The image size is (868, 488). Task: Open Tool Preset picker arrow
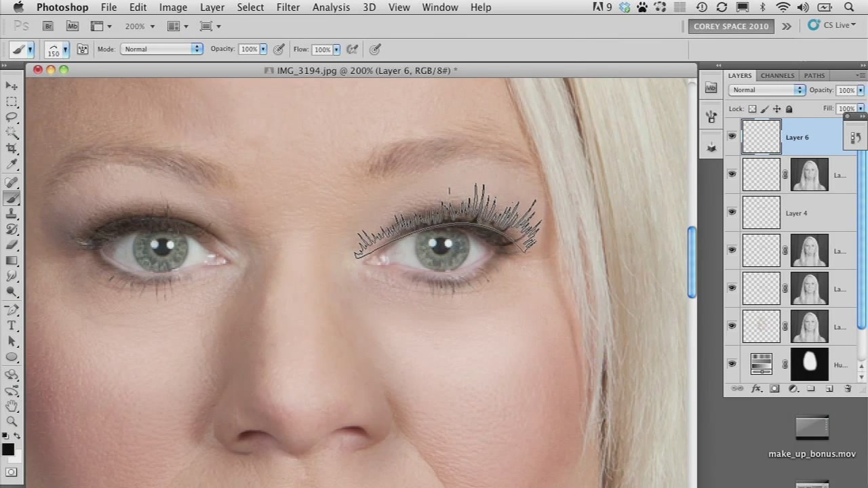30,49
